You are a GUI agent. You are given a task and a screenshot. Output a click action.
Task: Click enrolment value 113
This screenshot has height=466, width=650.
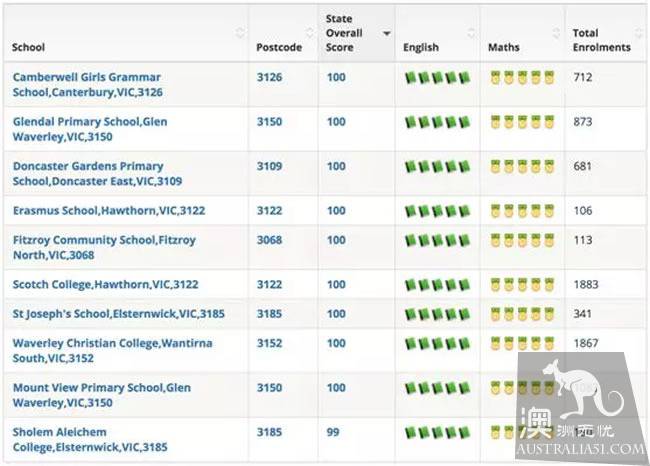click(583, 240)
